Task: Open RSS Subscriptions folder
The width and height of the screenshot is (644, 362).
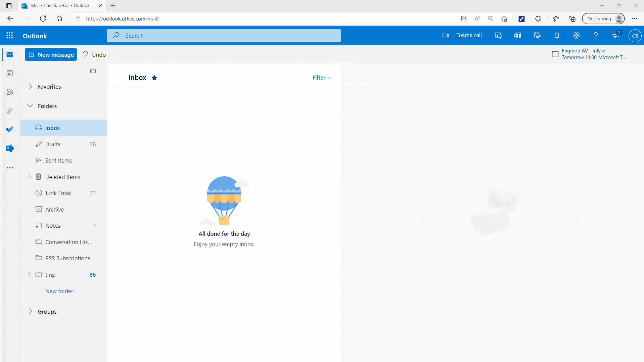Action: pos(63,258)
